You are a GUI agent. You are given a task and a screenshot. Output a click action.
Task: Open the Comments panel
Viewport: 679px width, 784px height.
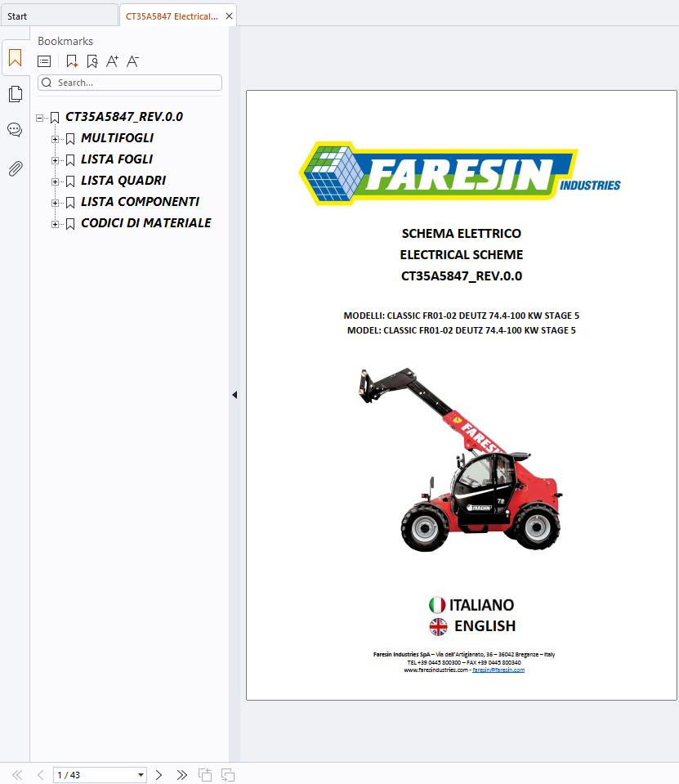(15, 129)
